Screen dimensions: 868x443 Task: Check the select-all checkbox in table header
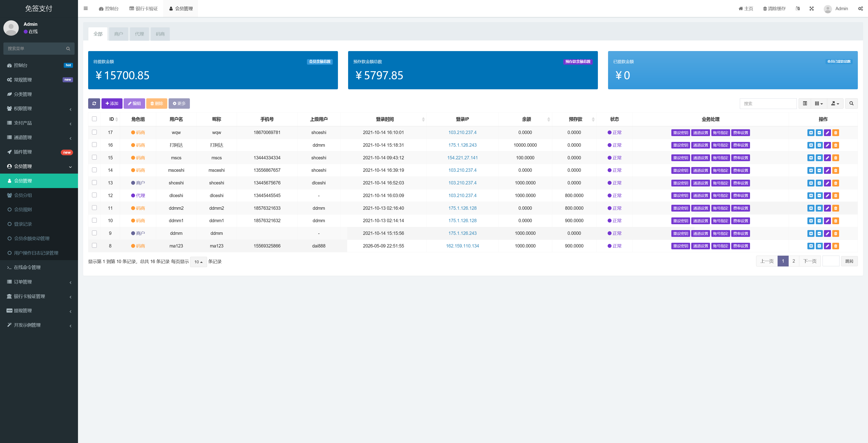click(x=94, y=119)
